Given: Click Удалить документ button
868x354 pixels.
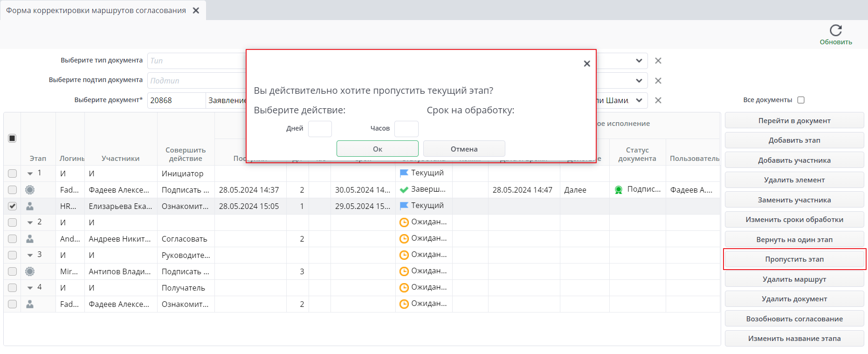Looking at the screenshot, I should (x=794, y=298).
